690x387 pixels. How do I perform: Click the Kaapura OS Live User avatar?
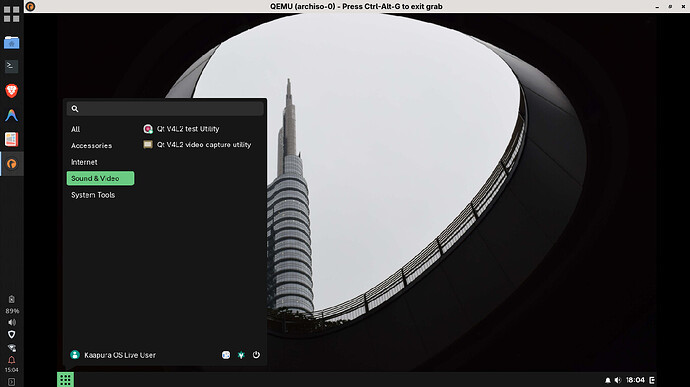coord(75,355)
